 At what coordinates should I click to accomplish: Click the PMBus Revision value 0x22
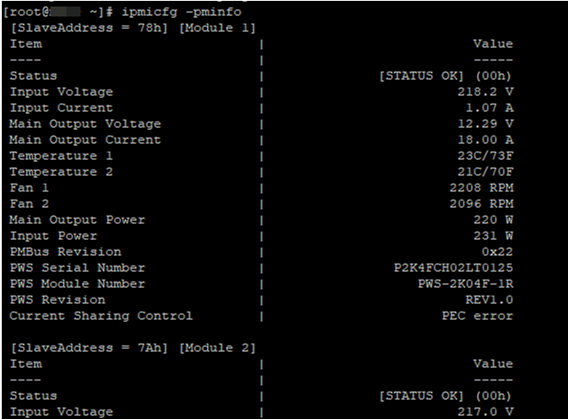(x=497, y=252)
